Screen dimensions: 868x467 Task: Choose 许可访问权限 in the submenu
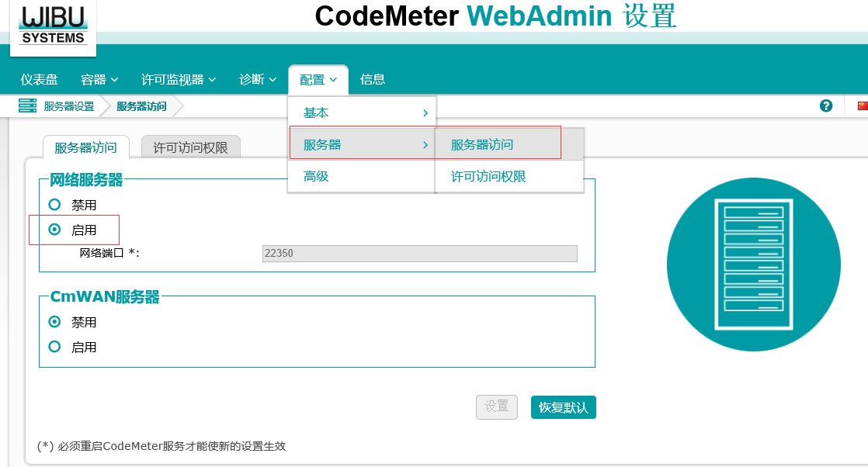coord(509,177)
